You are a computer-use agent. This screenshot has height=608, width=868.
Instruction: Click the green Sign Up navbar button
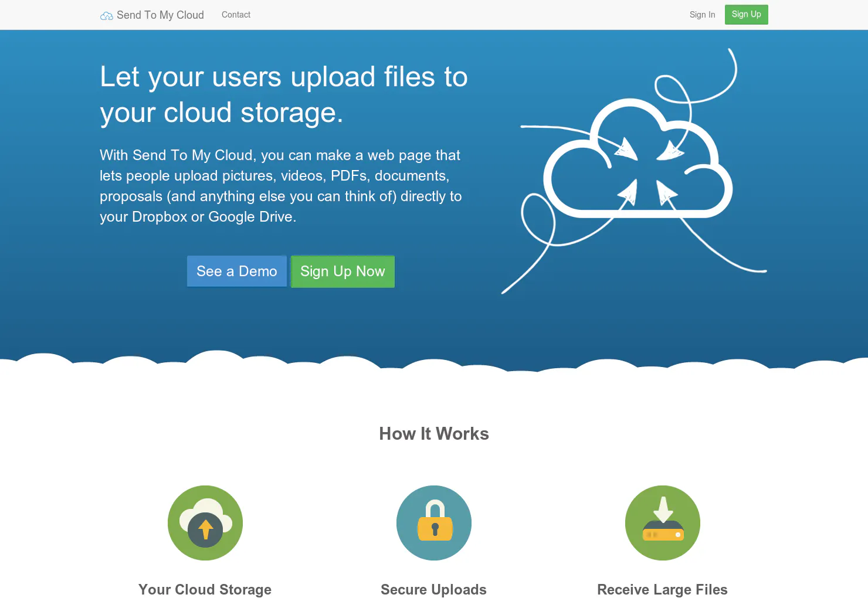pos(746,15)
